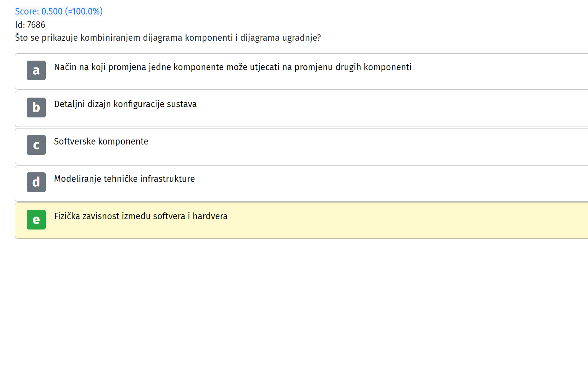Choose answer 'Fizička zavisnost između softvera i hardvera'
Image resolution: width=588 pixels, height=366 pixels.
(x=141, y=216)
